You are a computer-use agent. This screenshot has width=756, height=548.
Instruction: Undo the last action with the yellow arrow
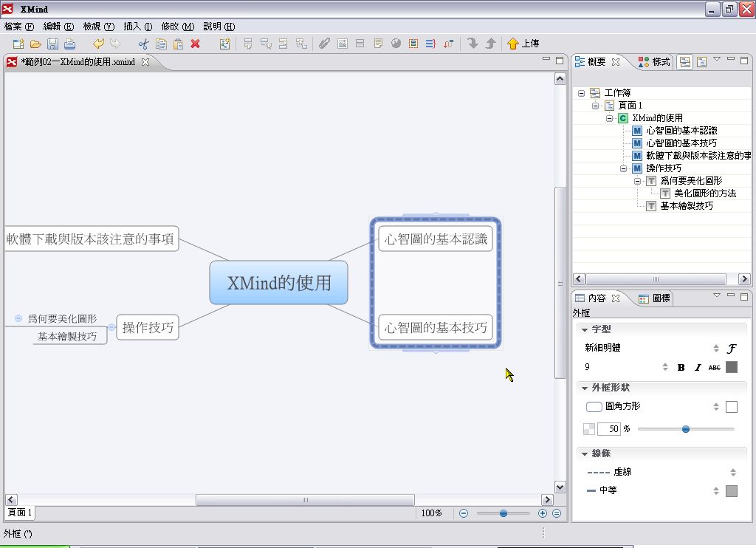point(98,44)
